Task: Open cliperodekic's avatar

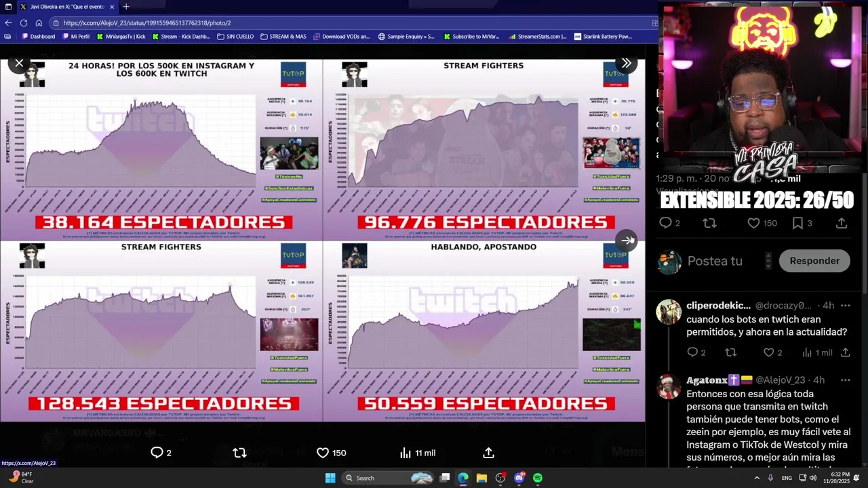Action: point(669,312)
